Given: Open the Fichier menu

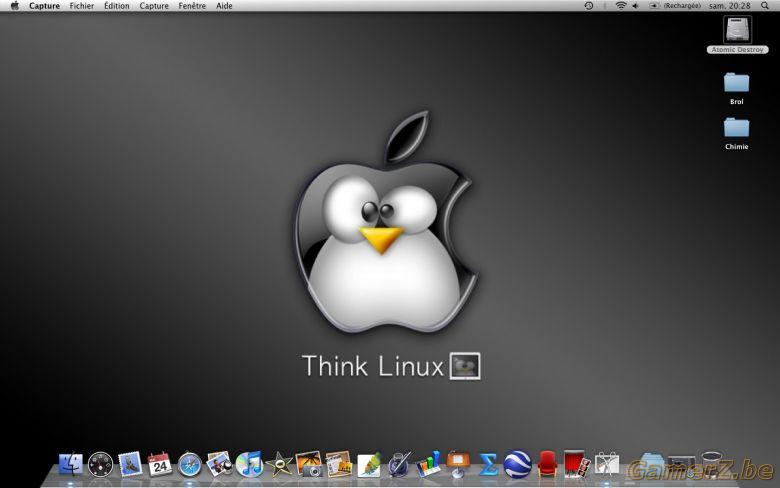Looking at the screenshot, I should click(x=82, y=6).
